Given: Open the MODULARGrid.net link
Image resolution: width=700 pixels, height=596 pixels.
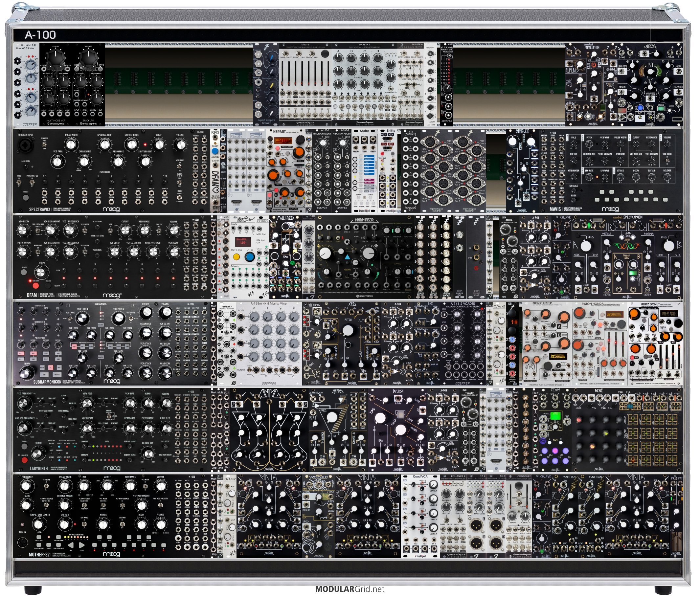Looking at the screenshot, I should point(350,589).
